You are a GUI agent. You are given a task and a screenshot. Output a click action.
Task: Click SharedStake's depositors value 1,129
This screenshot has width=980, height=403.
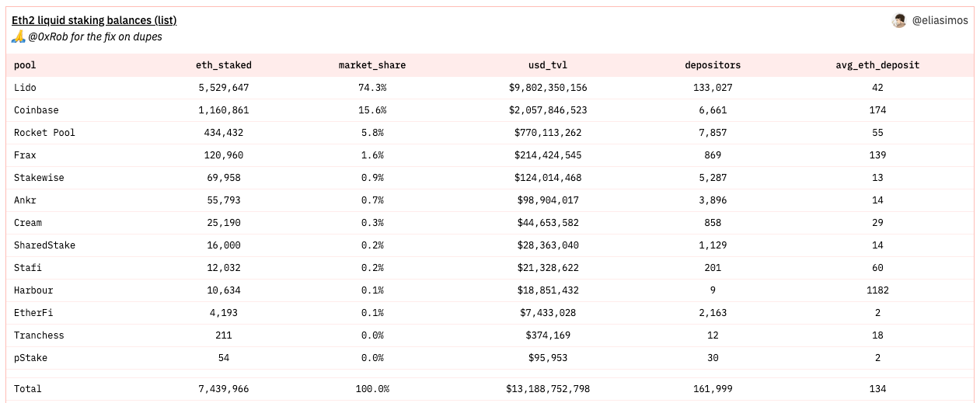tap(713, 245)
